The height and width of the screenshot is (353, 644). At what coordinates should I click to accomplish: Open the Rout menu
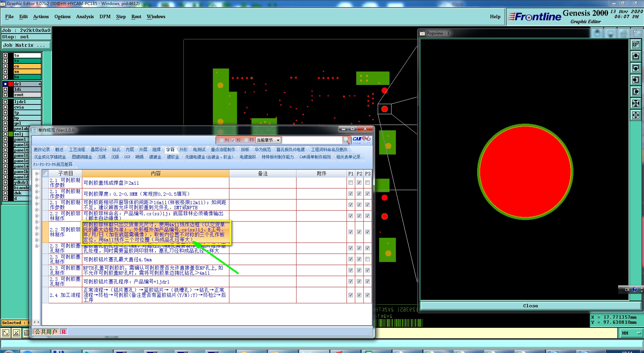[x=136, y=16]
